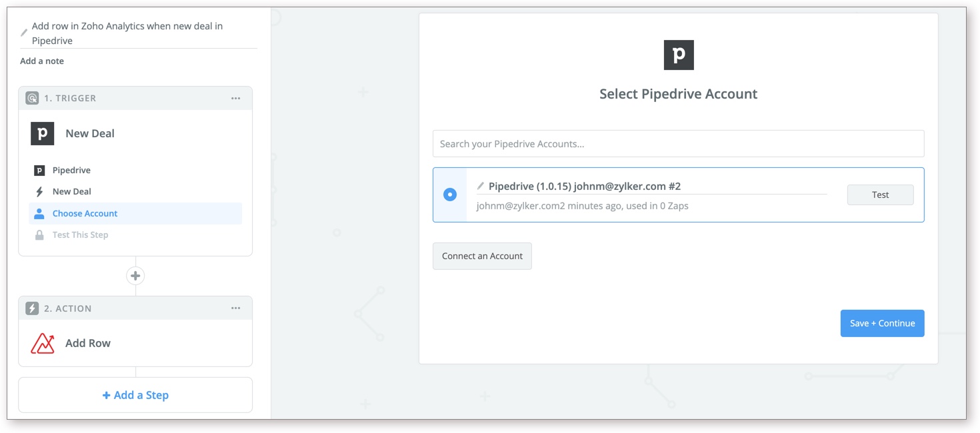Screen dimensions: 980x433
Task: Click the pencil icon beside the Zap title
Action: (25, 32)
